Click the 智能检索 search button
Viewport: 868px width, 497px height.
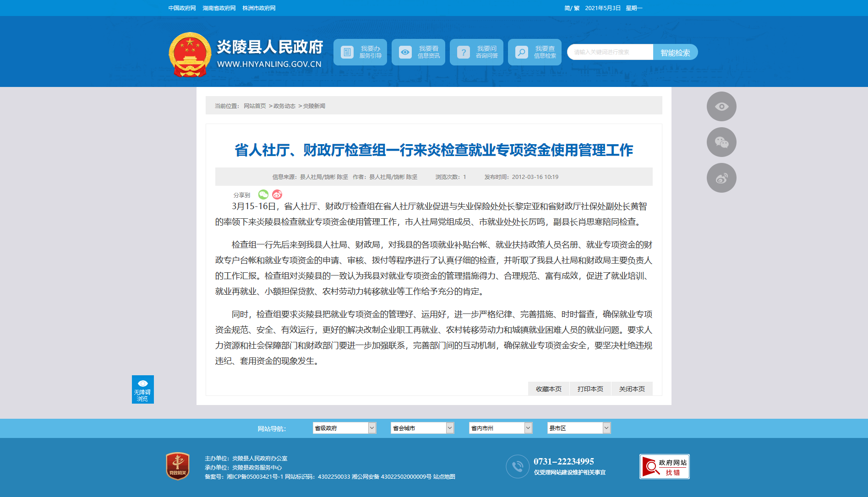point(675,52)
